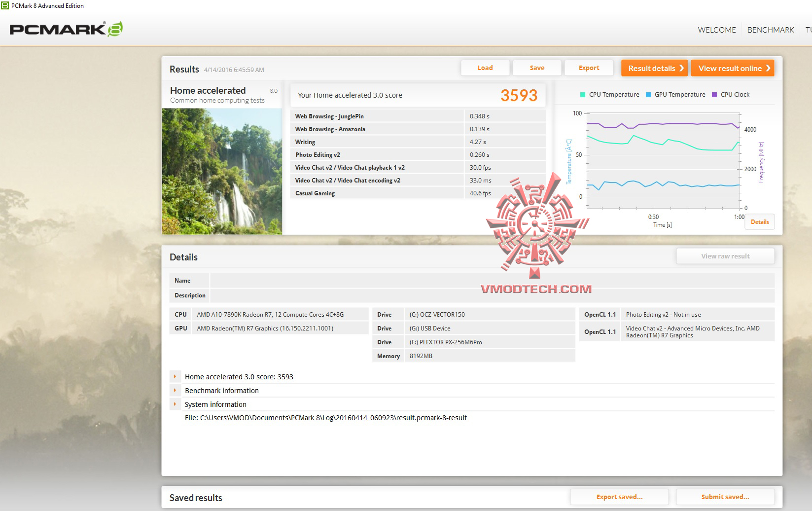Select Video Chat encoding v2 row
The image size is (812, 511).
click(418, 180)
